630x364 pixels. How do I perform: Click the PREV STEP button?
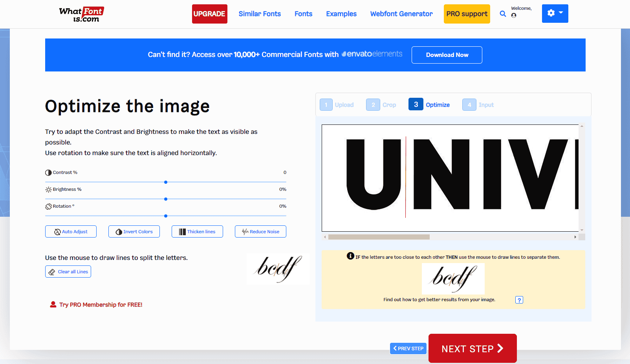(x=408, y=348)
